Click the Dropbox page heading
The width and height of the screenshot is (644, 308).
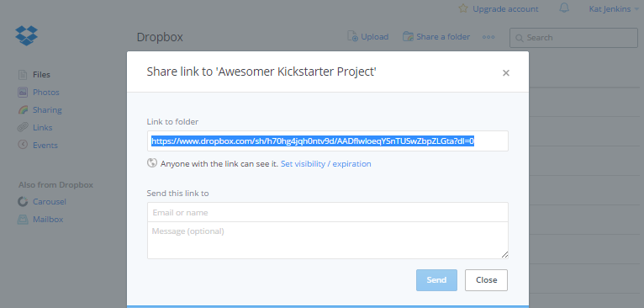point(160,37)
